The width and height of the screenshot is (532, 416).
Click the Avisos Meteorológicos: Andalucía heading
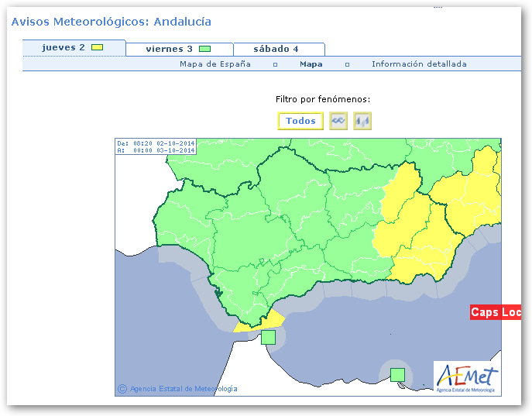coord(111,22)
